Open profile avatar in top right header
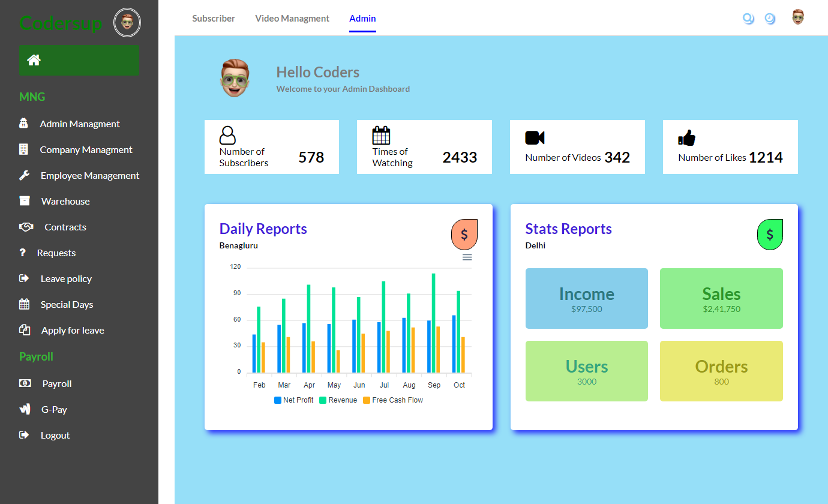 pos(797,17)
